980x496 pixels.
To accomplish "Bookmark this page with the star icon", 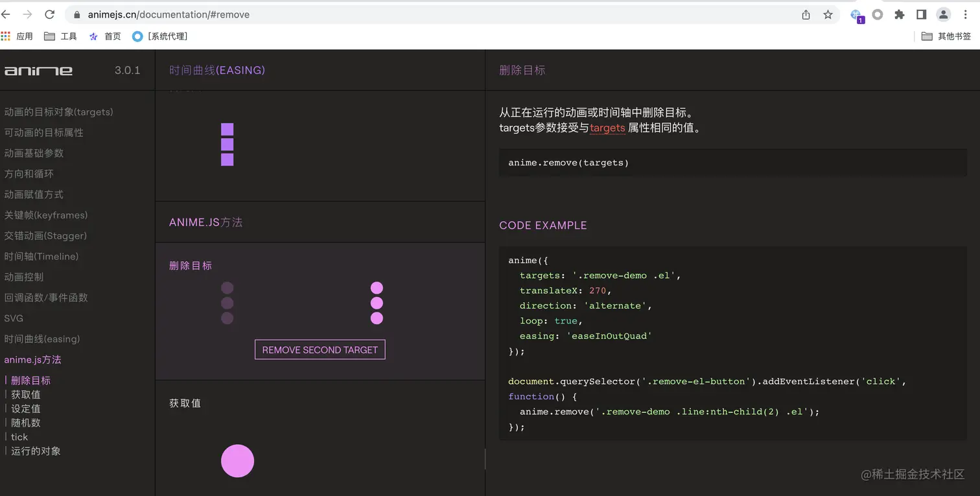I will pyautogui.click(x=828, y=14).
